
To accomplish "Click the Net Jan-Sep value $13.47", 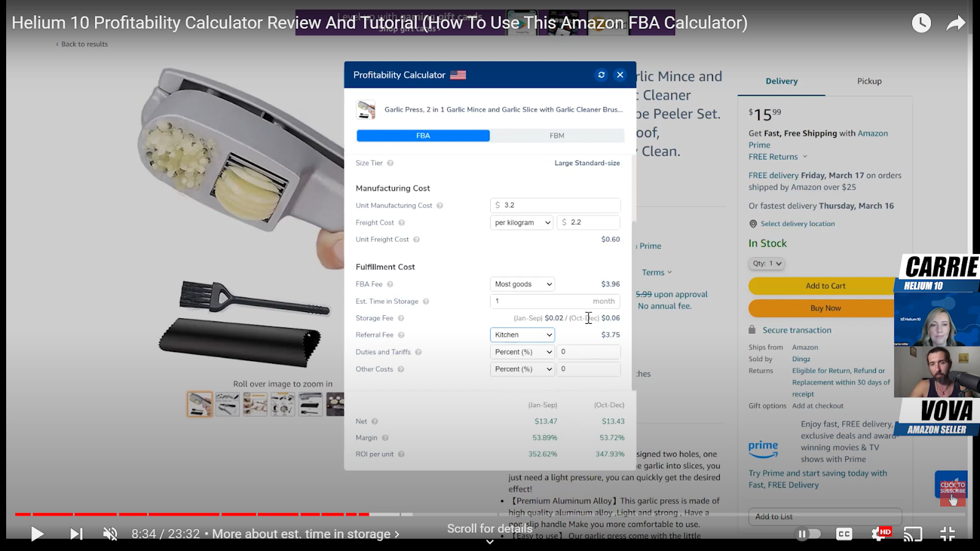I will click(546, 421).
